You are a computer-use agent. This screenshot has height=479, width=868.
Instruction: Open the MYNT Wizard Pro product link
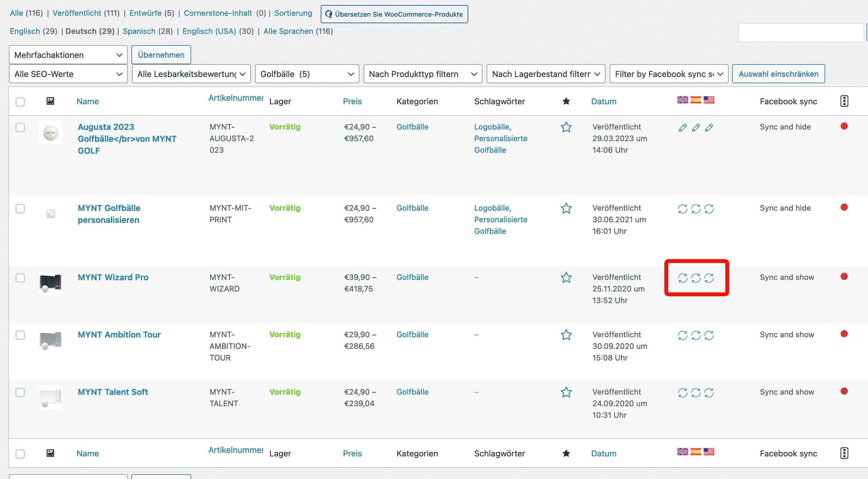113,277
